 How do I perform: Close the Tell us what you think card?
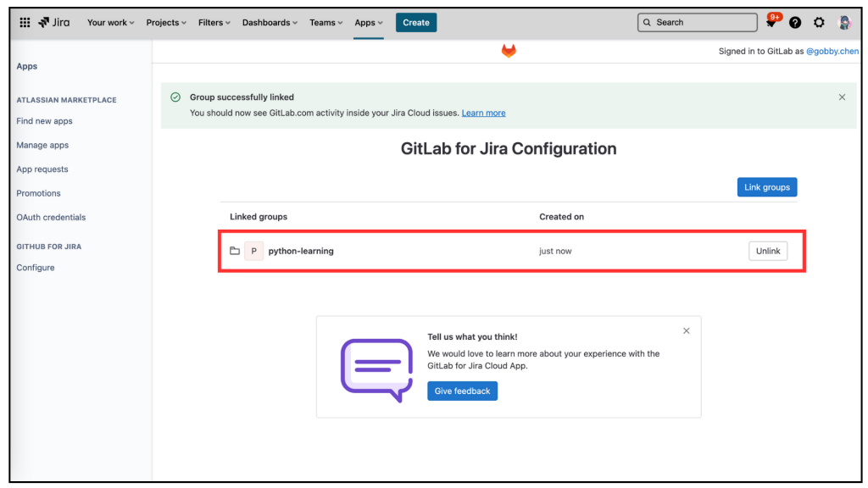687,331
